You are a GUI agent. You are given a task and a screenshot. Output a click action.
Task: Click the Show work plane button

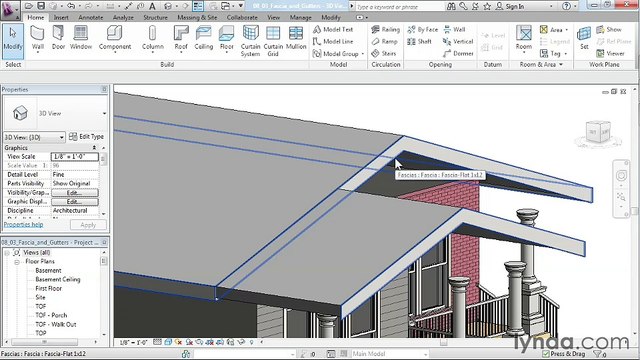(x=609, y=29)
